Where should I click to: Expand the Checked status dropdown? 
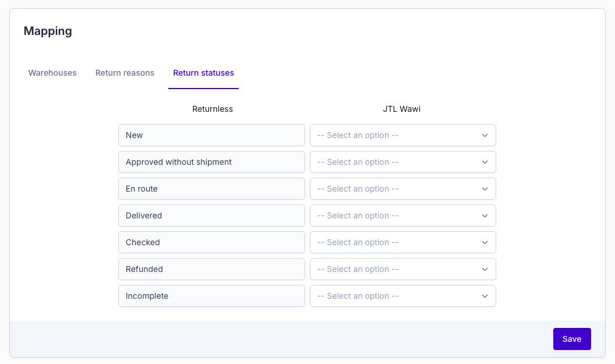402,242
